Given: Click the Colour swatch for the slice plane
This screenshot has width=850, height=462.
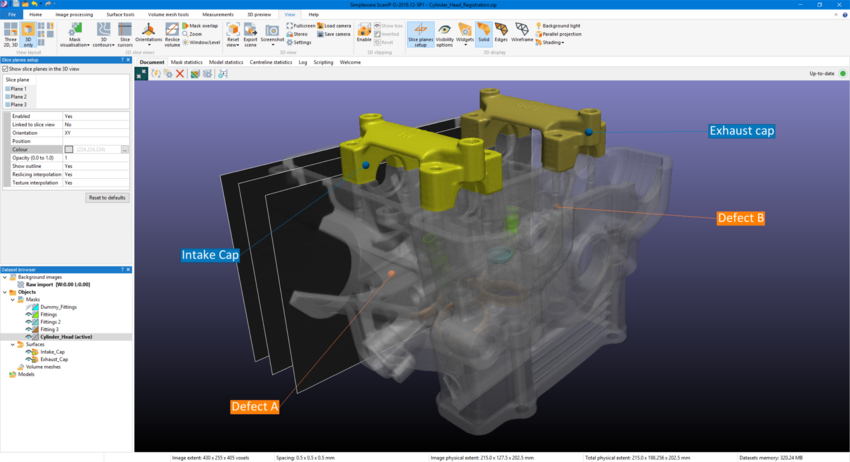Looking at the screenshot, I should point(69,149).
